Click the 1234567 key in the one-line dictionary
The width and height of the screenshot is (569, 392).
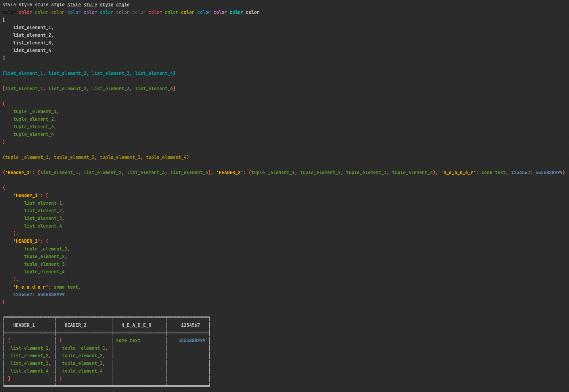point(520,172)
